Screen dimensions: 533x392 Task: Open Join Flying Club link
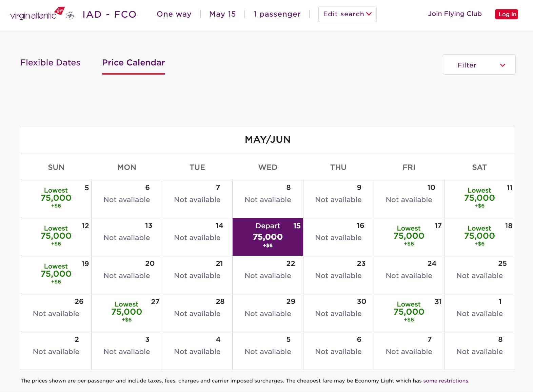[455, 14]
